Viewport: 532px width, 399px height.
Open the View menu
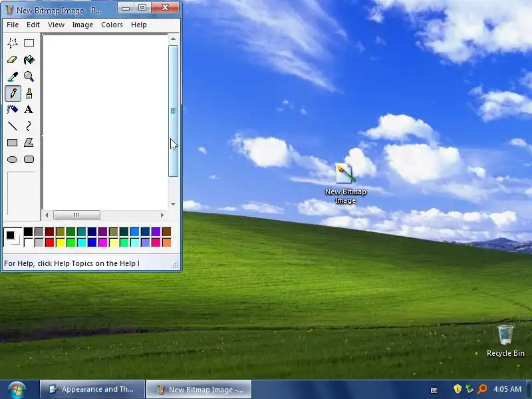pyautogui.click(x=56, y=25)
